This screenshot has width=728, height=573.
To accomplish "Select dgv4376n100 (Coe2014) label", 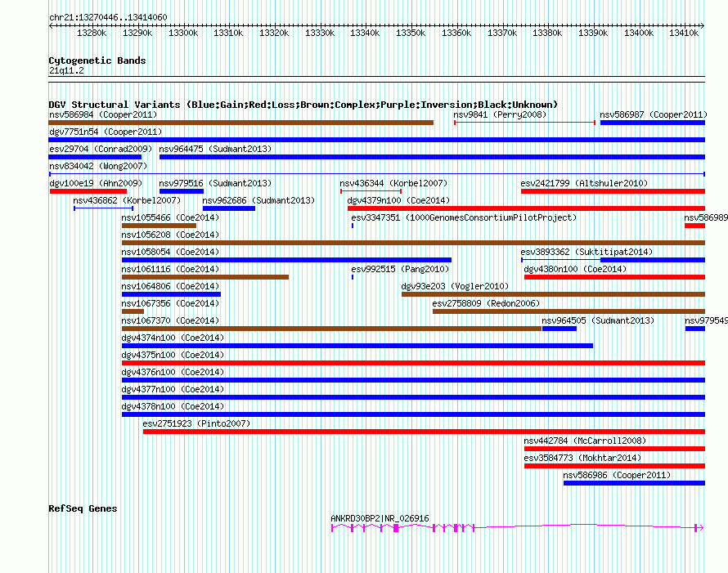I will (173, 372).
